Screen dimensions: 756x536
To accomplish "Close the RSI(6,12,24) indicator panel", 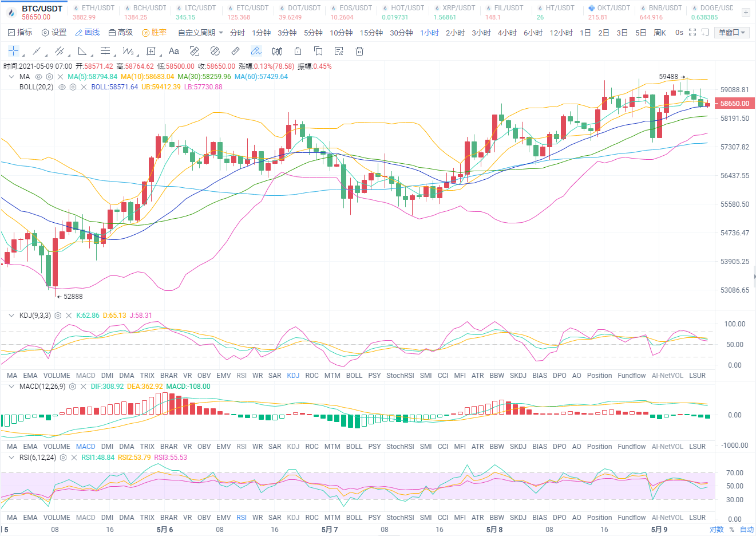I will coord(74,458).
